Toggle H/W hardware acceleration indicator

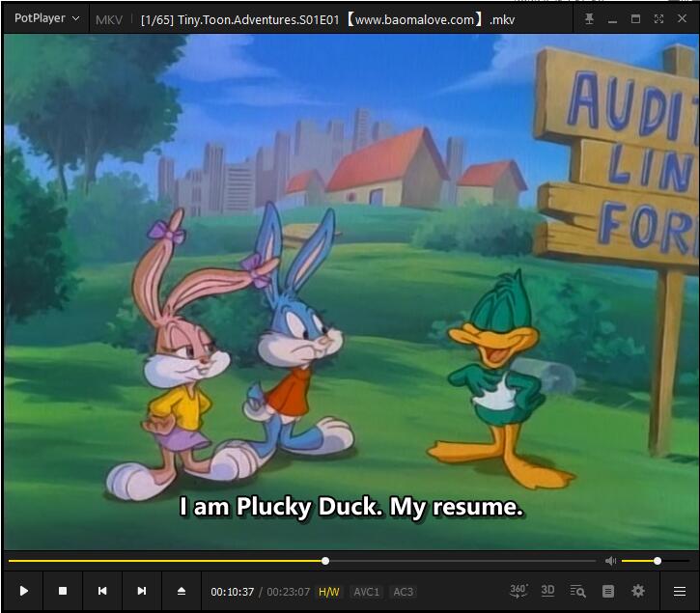tap(329, 592)
